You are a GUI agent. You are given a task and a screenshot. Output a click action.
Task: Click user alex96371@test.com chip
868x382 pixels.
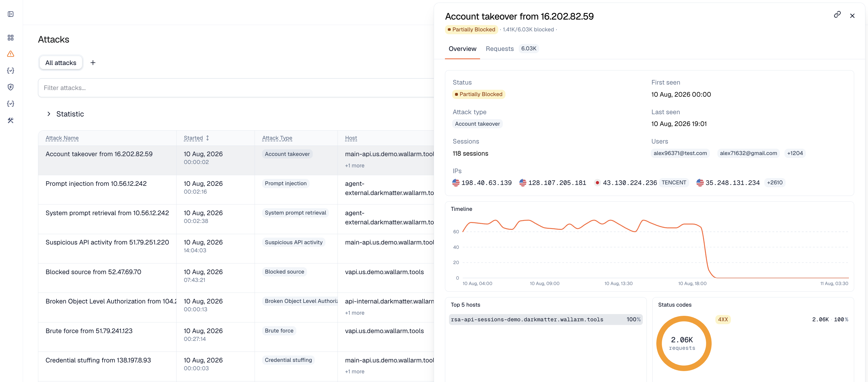pos(680,153)
